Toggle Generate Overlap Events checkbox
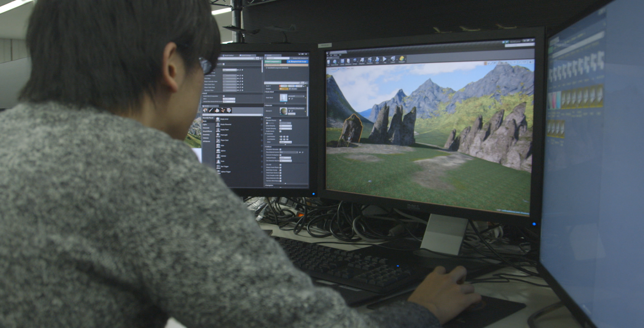Screen dimensions: 644x328 pos(280,155)
